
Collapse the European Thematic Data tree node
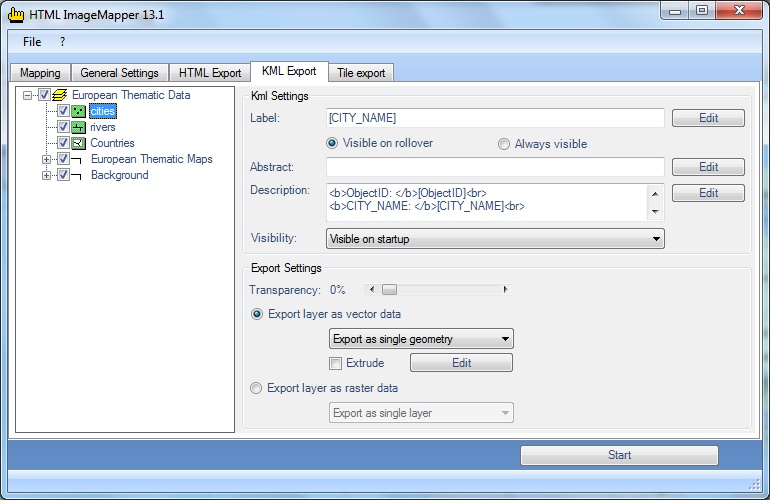28,95
